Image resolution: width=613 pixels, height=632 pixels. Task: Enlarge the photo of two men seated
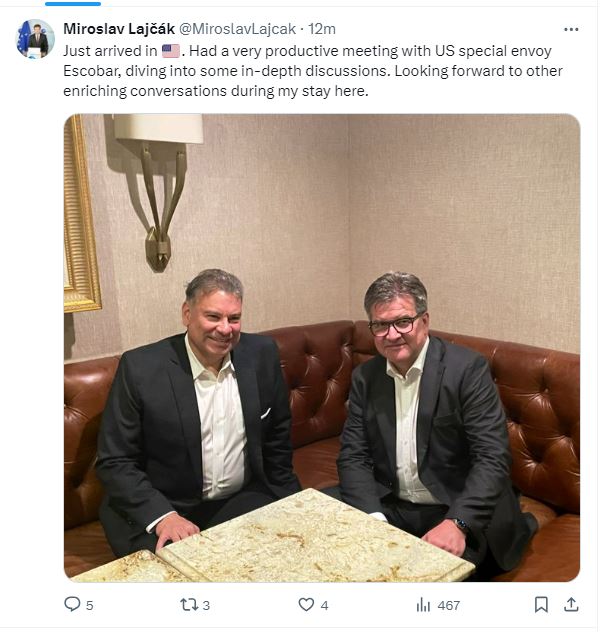click(x=322, y=347)
